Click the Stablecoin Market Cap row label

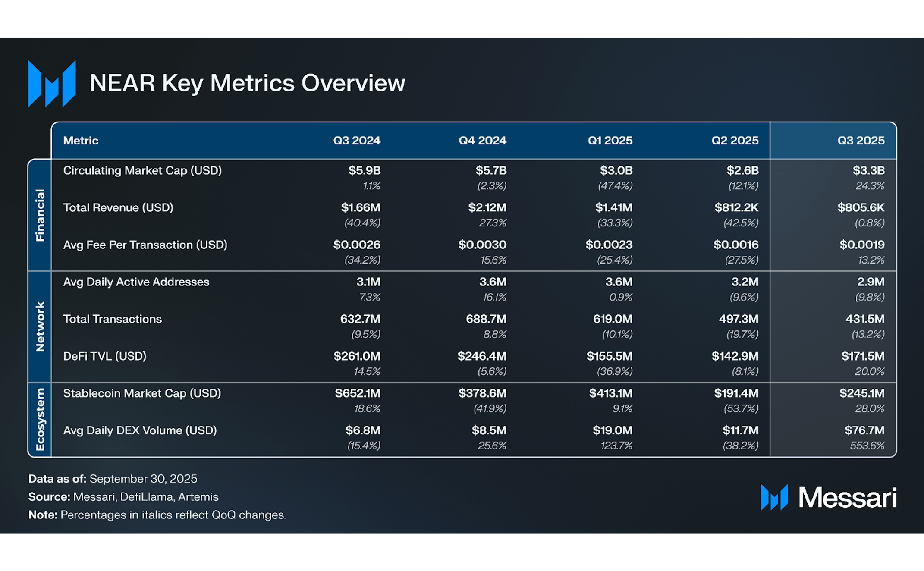[x=142, y=393]
